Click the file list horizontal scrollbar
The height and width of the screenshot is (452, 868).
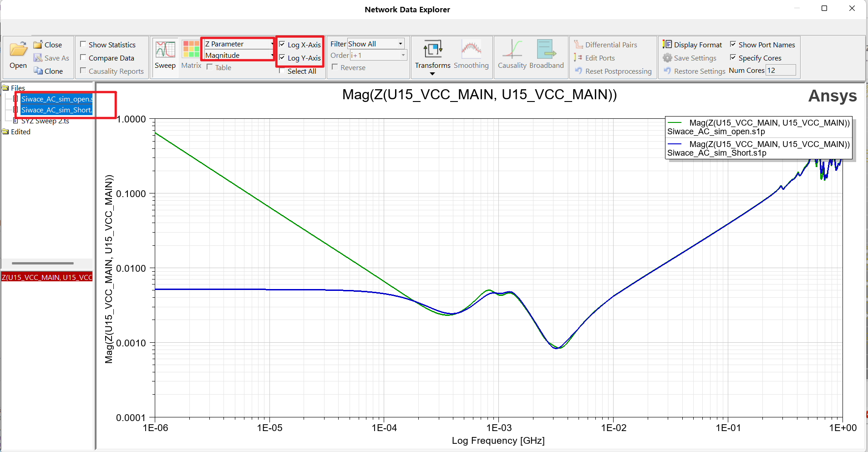(x=43, y=263)
